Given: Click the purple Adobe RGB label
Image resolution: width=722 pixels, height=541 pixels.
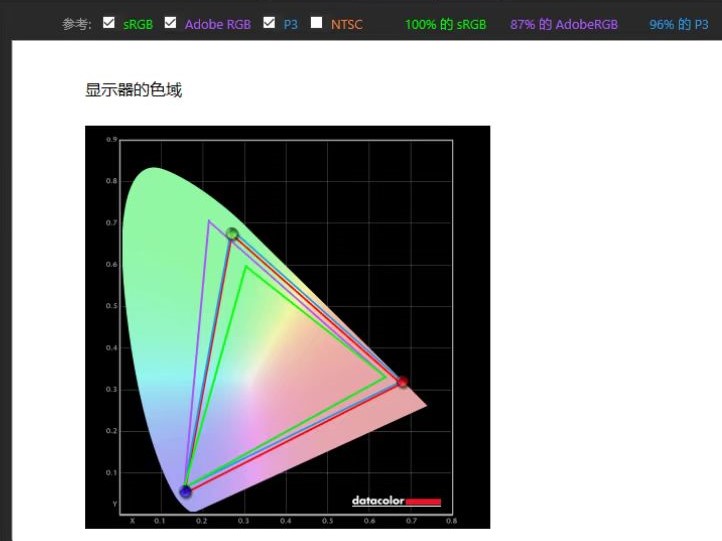Looking at the screenshot, I should coord(217,24).
